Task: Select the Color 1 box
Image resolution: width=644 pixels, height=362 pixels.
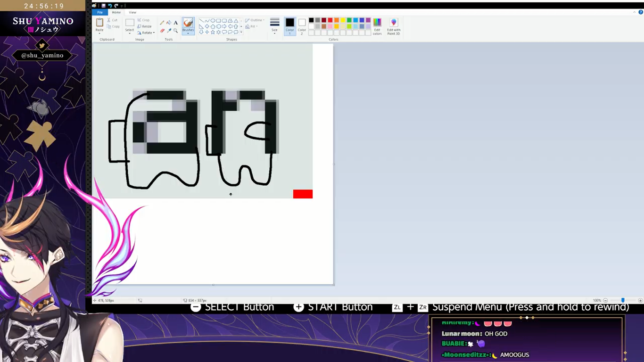Action: 289,25
